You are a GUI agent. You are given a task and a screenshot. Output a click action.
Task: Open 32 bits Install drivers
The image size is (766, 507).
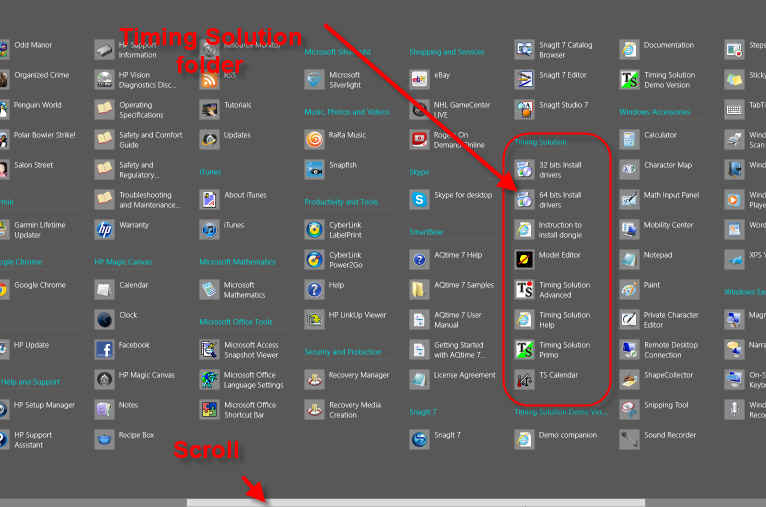click(525, 170)
